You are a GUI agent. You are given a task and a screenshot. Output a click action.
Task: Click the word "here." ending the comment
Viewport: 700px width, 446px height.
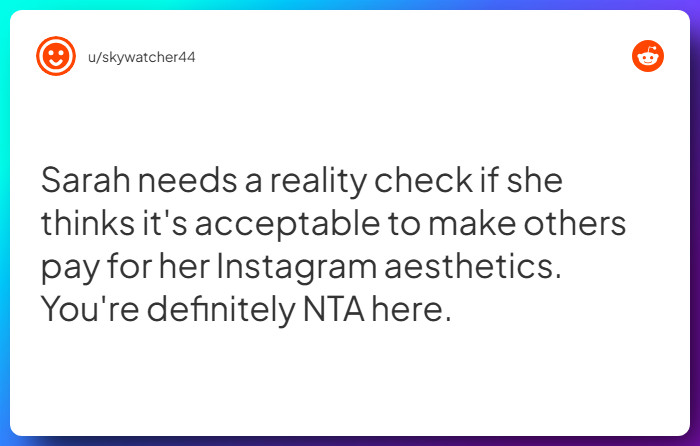tap(412, 309)
